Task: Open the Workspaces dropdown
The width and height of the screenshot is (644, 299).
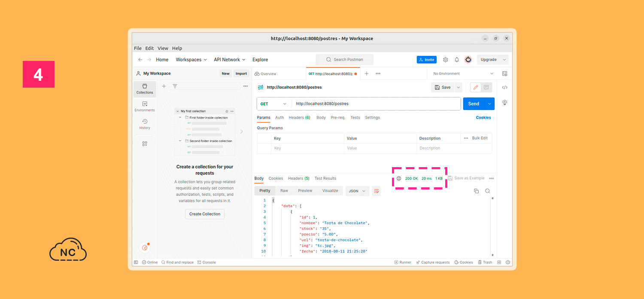Action: pyautogui.click(x=191, y=60)
